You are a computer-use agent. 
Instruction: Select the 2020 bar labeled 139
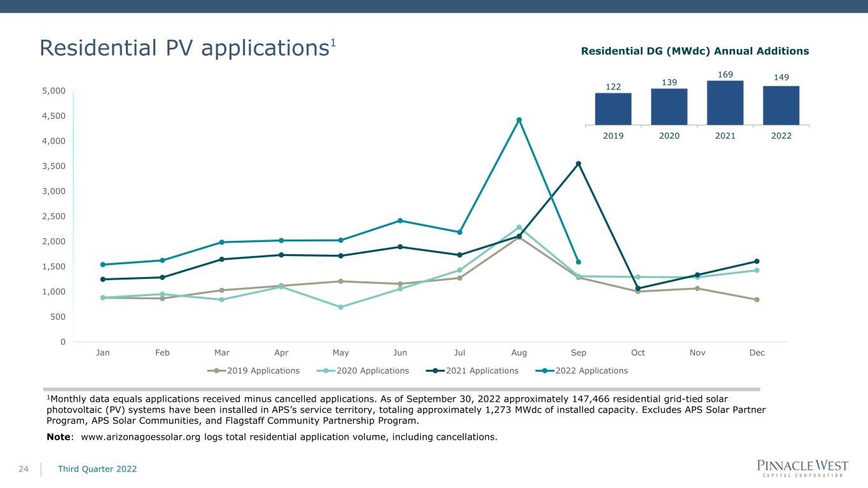click(669, 106)
